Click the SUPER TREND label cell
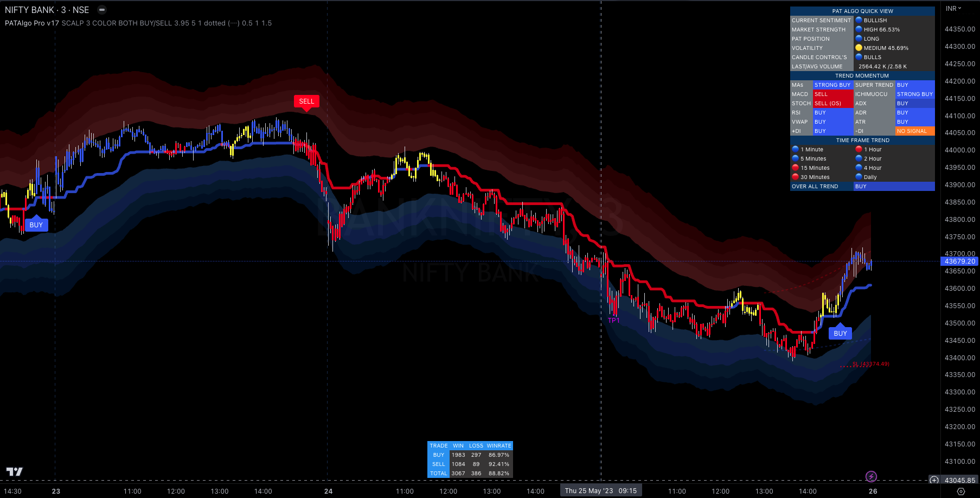 click(874, 85)
